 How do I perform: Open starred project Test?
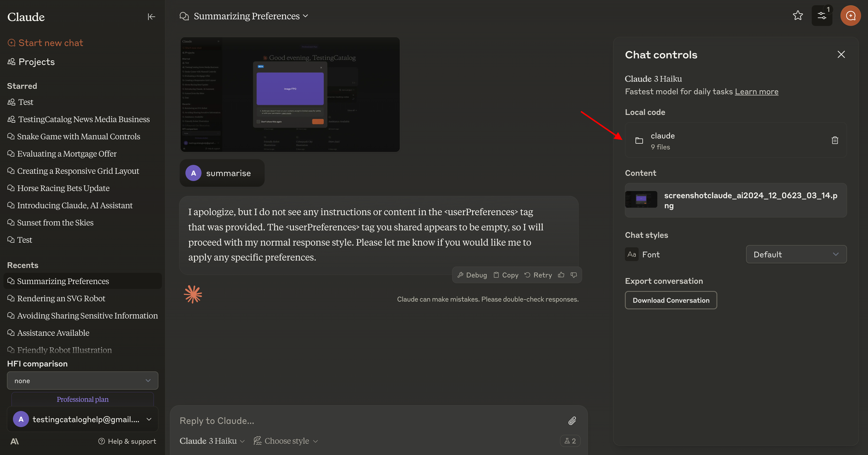[20, 102]
